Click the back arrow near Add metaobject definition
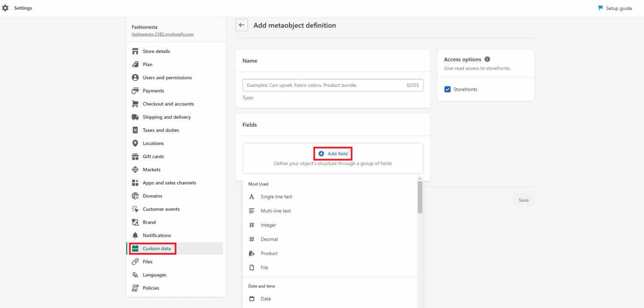 point(241,25)
